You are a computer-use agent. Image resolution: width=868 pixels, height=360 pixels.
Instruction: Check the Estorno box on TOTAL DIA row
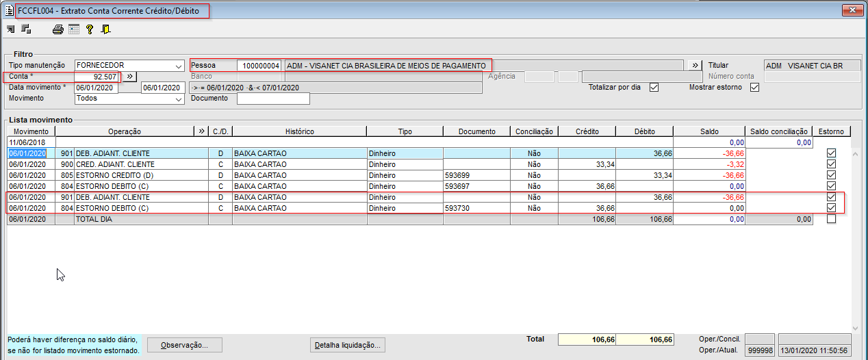pos(831,219)
